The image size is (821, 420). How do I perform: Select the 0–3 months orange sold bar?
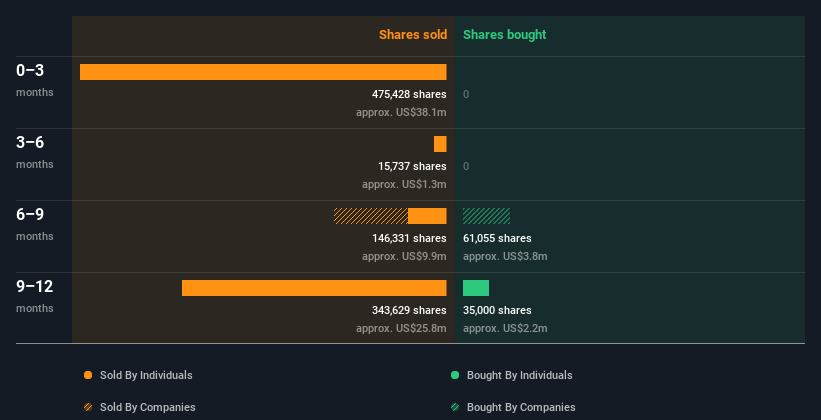[263, 72]
